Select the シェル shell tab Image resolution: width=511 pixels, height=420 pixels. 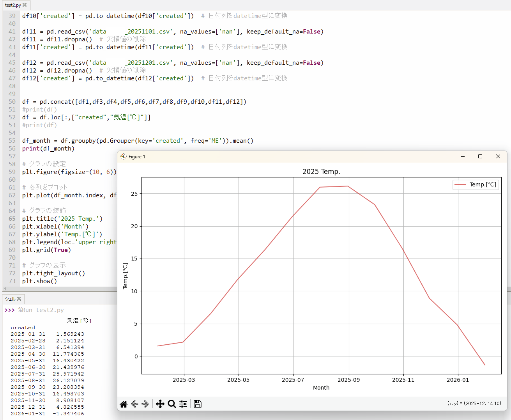[x=10, y=299]
